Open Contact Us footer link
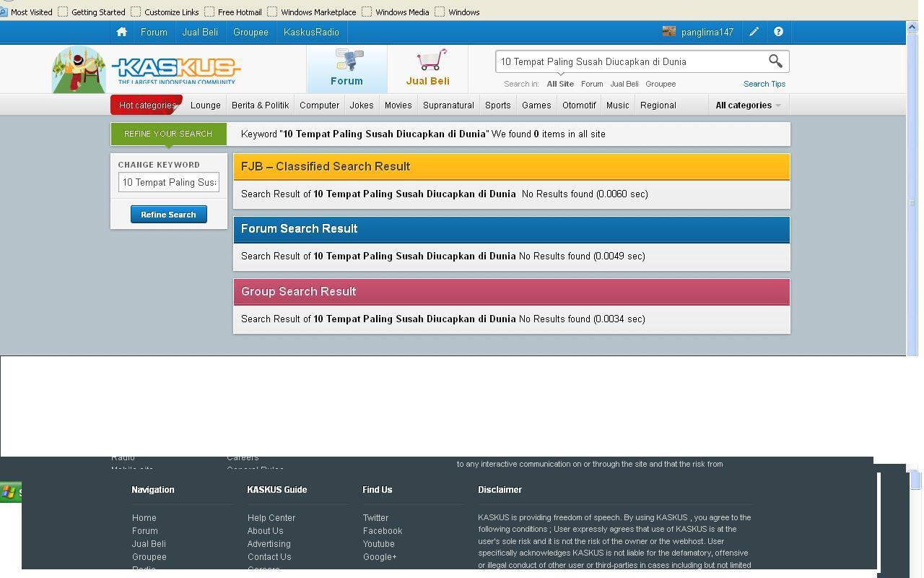The image size is (924, 578). tap(269, 557)
